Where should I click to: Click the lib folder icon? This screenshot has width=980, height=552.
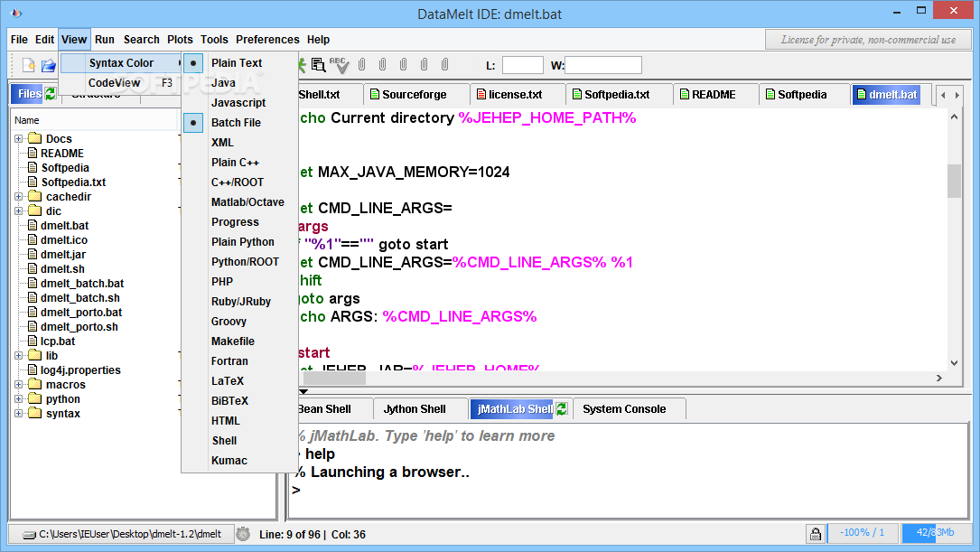35,355
